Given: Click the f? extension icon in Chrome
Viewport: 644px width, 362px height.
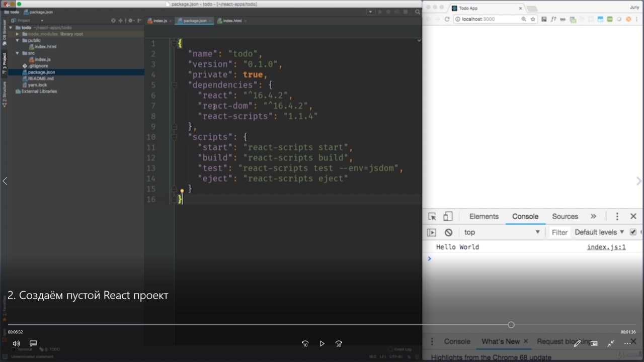Looking at the screenshot, I should coord(554,19).
